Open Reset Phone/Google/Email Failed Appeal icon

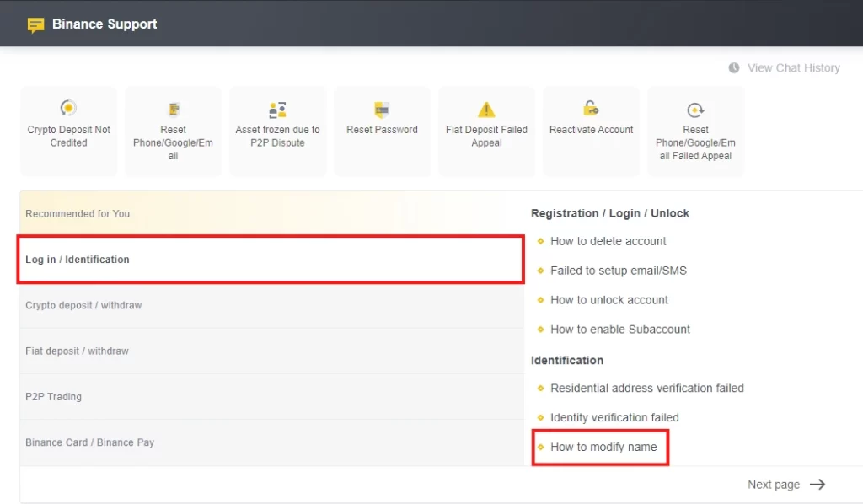pos(695,110)
